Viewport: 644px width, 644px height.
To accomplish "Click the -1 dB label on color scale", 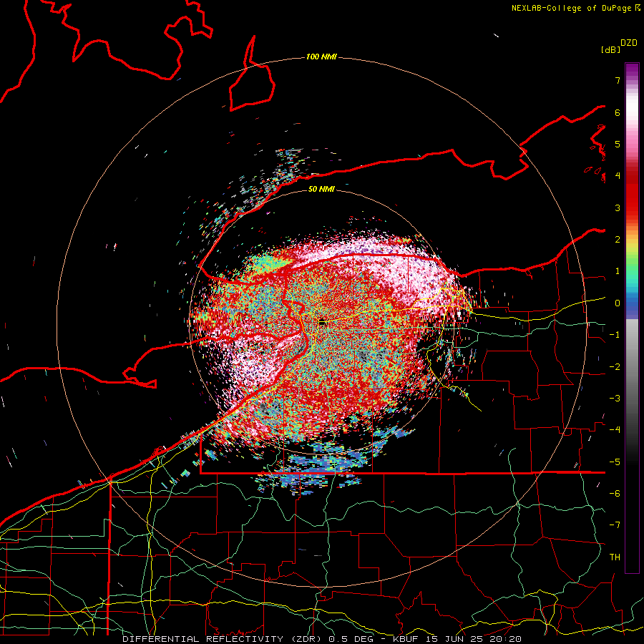I will coord(615,335).
